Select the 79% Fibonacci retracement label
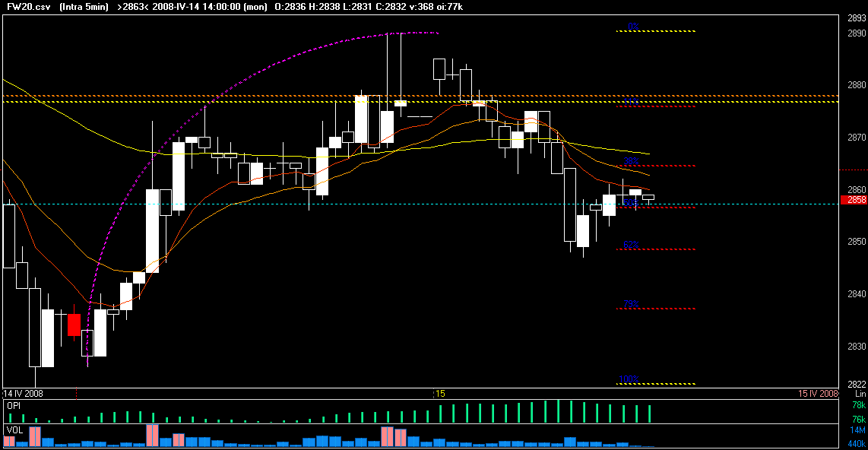Image resolution: width=868 pixels, height=450 pixels. [631, 304]
